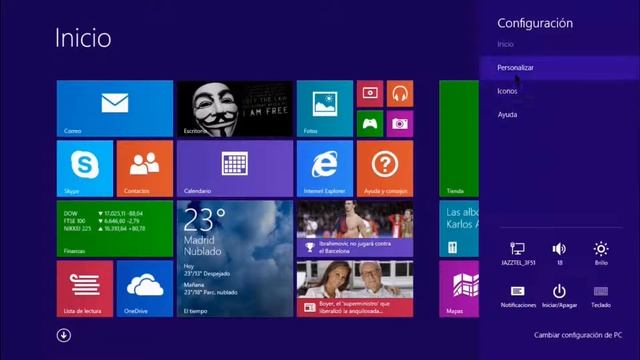
Task: Open the Tienda store tile
Action: point(459,139)
